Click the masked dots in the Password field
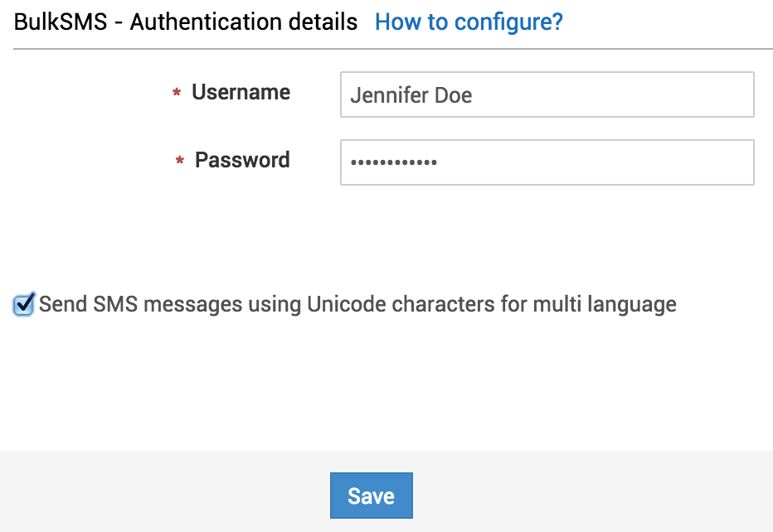Viewport: 773px width, 532px height. (x=393, y=162)
